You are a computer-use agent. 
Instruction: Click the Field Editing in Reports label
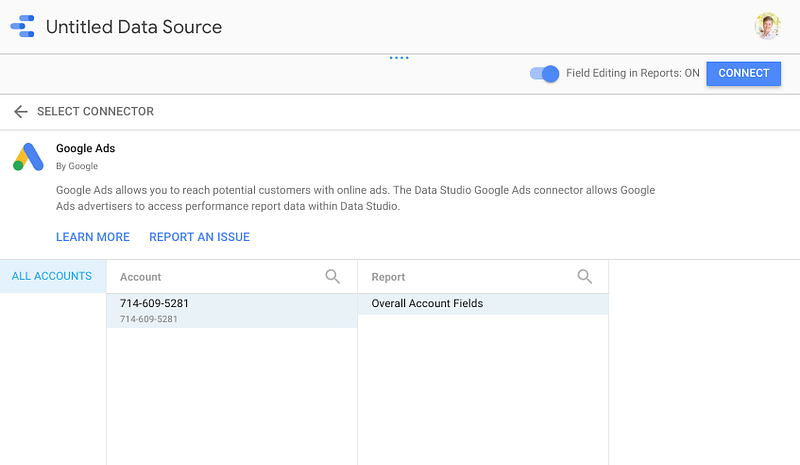click(x=632, y=73)
